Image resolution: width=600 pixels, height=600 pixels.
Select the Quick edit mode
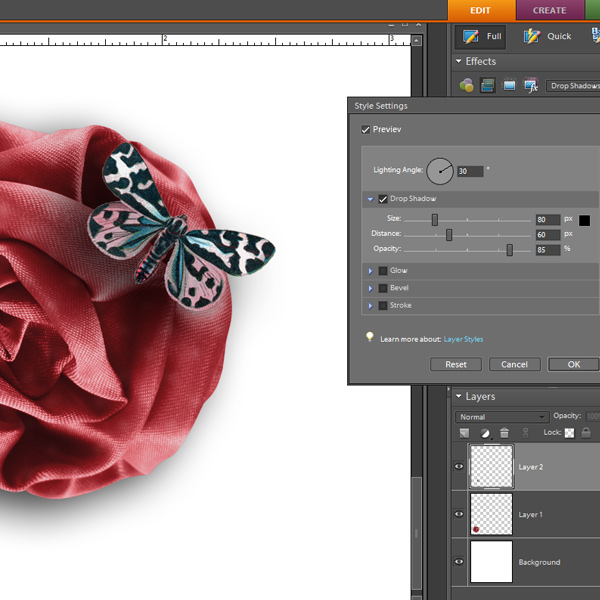547,37
